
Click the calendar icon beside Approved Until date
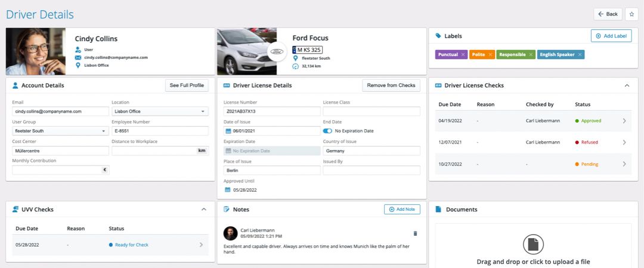228,190
